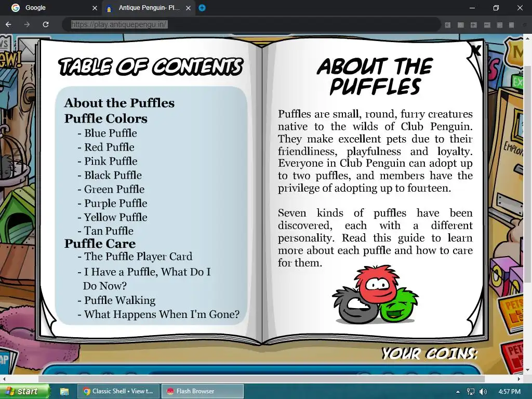Open the taskbar file explorer folder icon
Image resolution: width=532 pixels, height=399 pixels.
(64, 392)
